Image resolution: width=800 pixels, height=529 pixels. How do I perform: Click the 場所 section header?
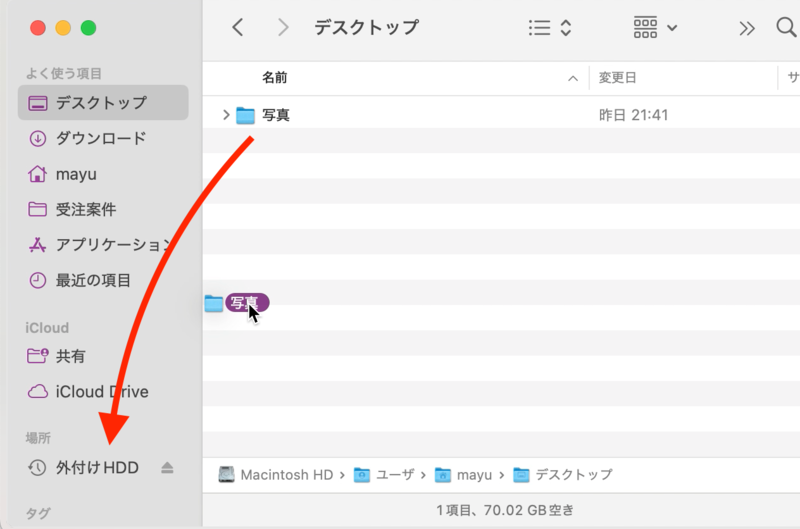(x=38, y=438)
